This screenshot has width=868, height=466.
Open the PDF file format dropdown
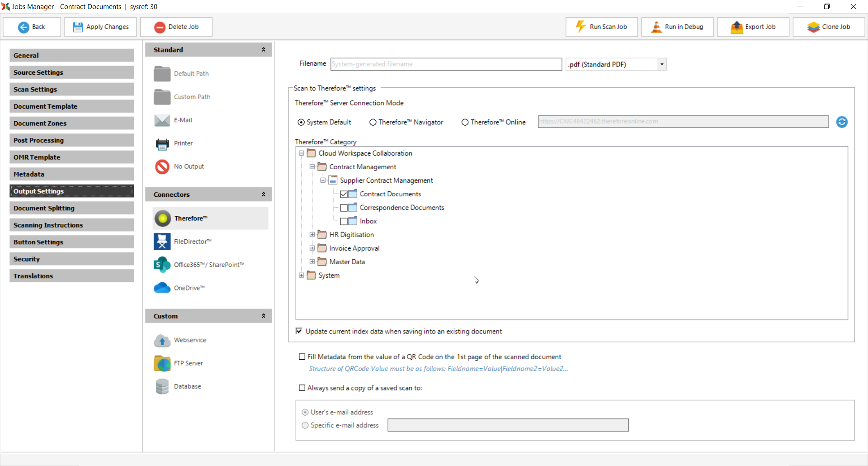click(661, 64)
